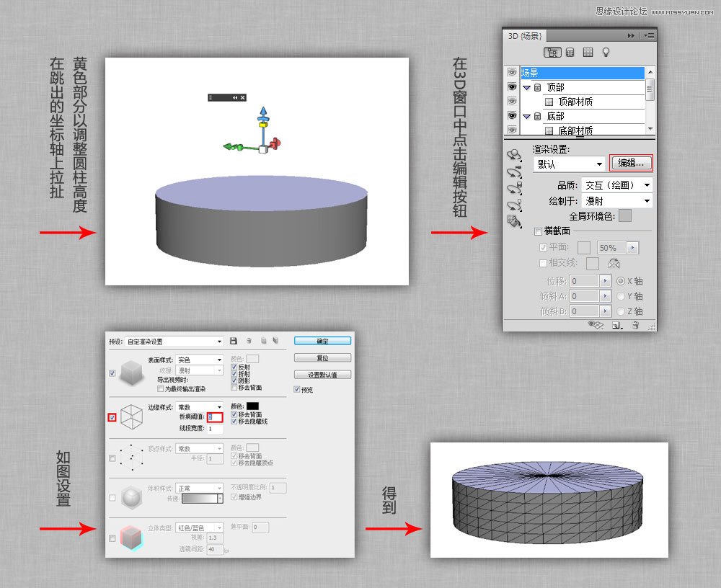The image size is (721, 588).
Task: Select the 3D light rotate tool icon
Action: [514, 205]
